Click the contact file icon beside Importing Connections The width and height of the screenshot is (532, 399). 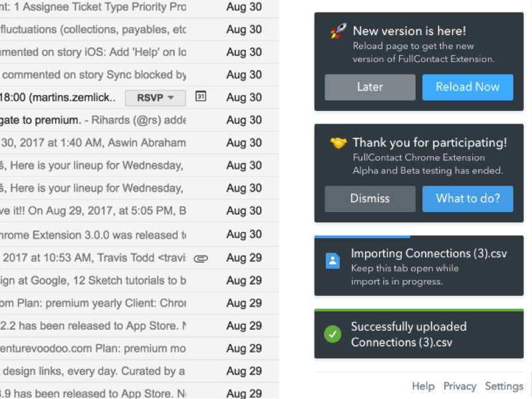(x=333, y=261)
